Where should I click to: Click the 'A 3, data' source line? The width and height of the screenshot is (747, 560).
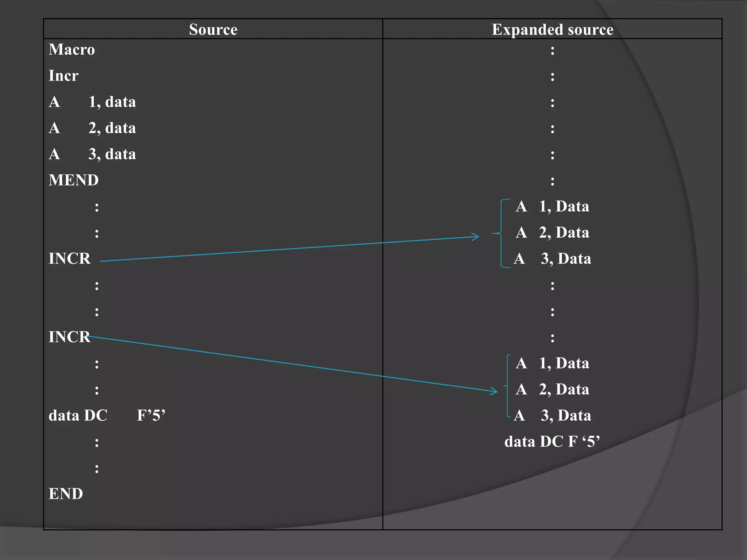click(92, 154)
